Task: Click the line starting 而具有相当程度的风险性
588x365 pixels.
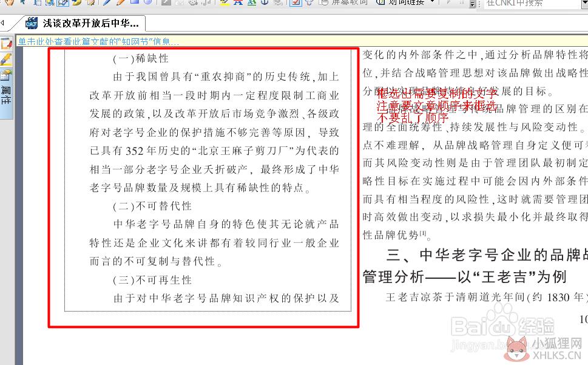Action: pyautogui.click(x=475, y=199)
